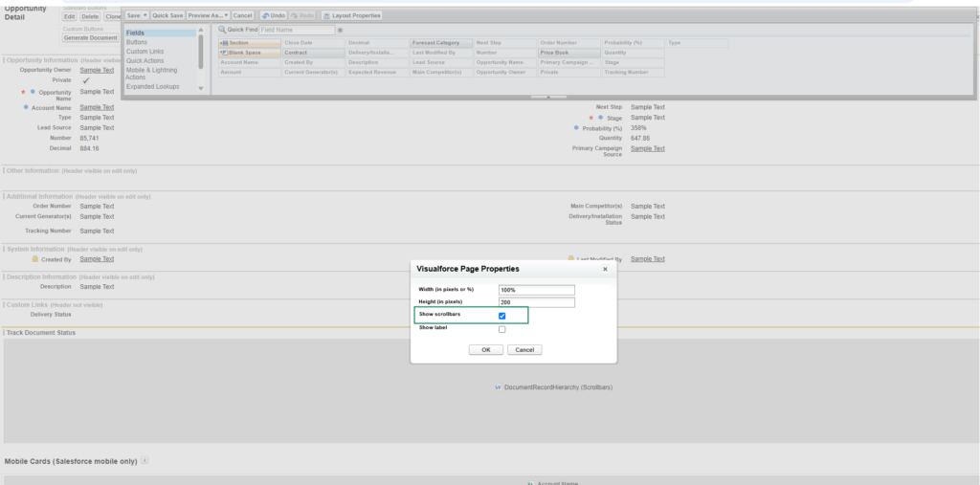
Task: Open Layout Properties from the toolbar
Action: tap(351, 15)
